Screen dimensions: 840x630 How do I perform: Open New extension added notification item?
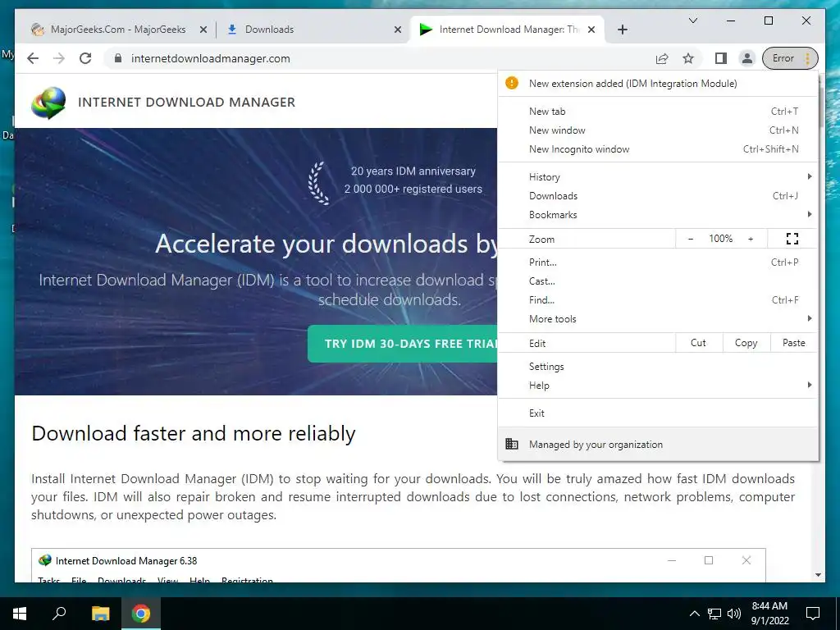(657, 83)
